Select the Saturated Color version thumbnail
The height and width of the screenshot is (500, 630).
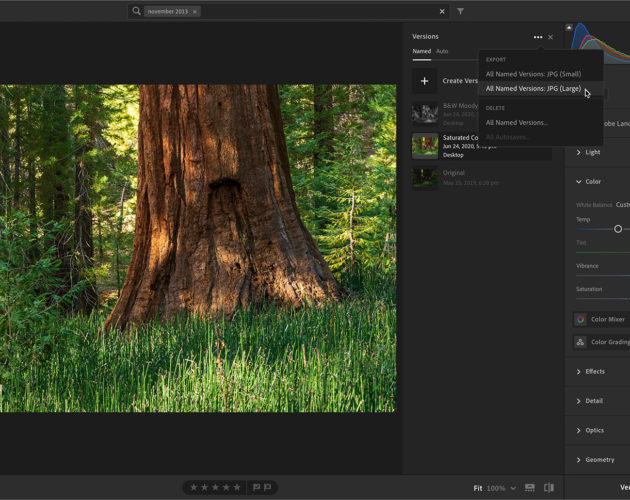[425, 145]
